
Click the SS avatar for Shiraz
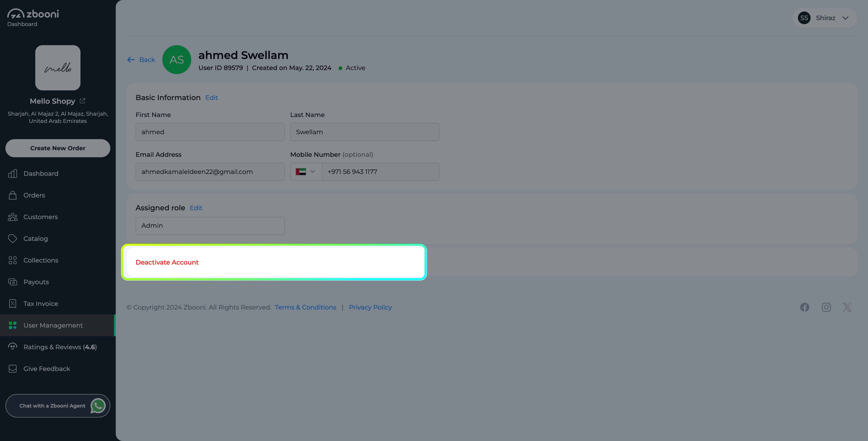pos(804,18)
